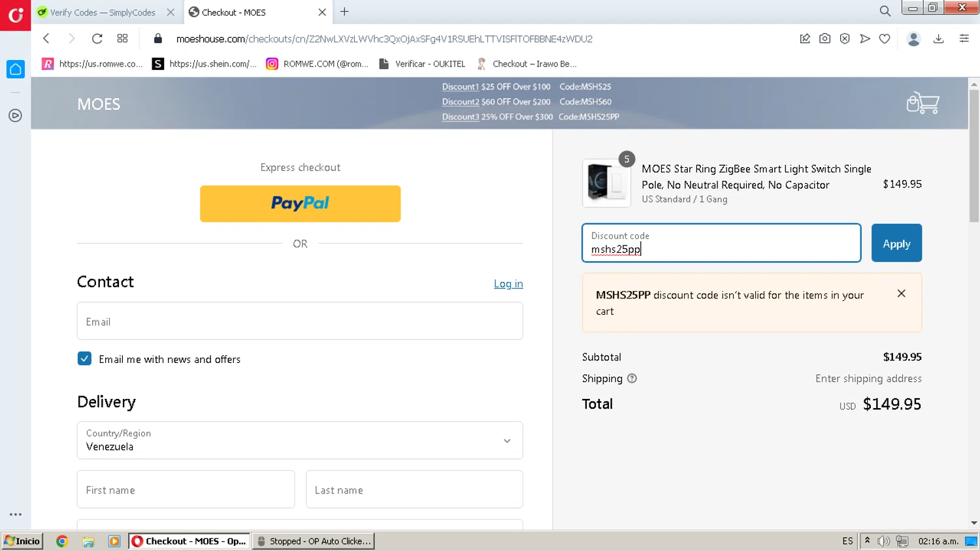Switch to Verify Codes — SimplyCodes tab
The width and height of the screenshot is (980, 551).
(103, 12)
